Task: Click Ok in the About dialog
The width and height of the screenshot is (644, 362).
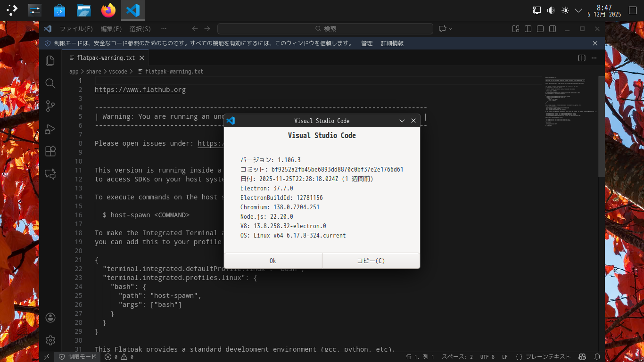Action: [x=273, y=261]
